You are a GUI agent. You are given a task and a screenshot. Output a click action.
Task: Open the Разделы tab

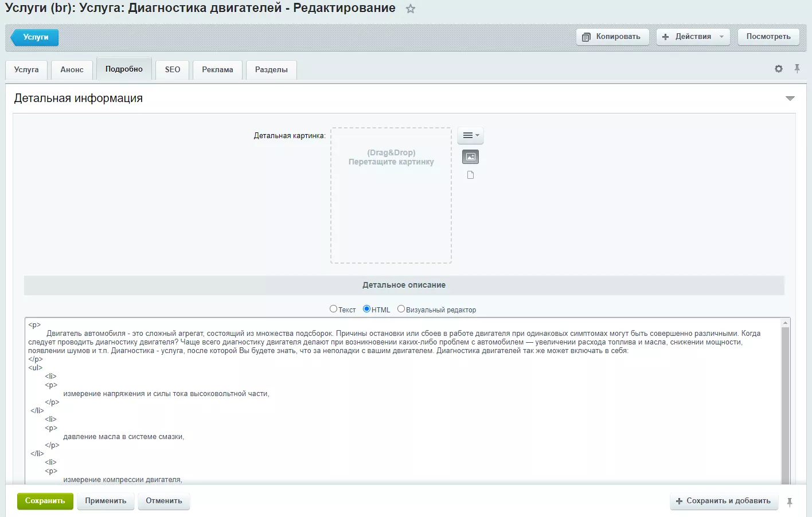pos(271,69)
